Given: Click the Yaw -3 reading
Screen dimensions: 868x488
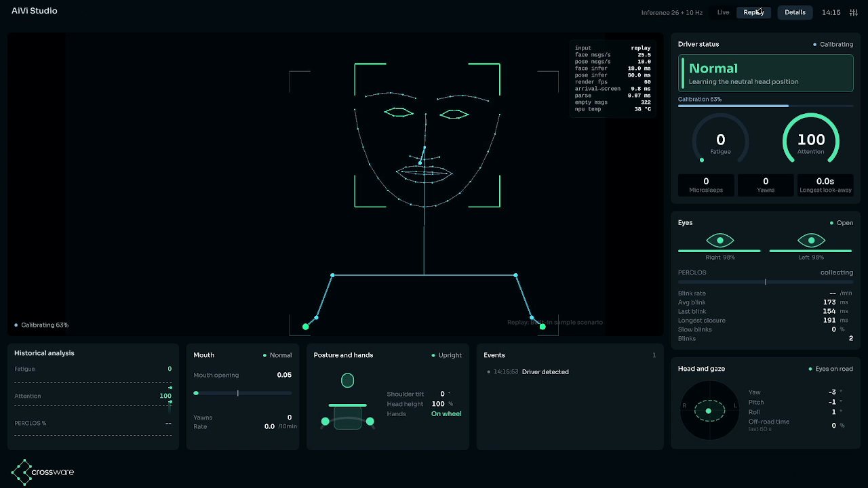Looking at the screenshot, I should 795,392.
